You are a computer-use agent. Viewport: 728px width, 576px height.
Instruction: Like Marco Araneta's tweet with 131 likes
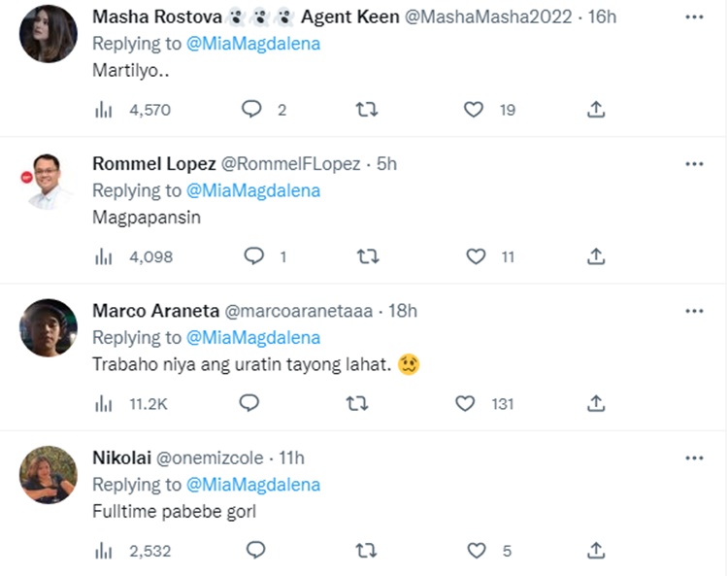[x=466, y=403]
